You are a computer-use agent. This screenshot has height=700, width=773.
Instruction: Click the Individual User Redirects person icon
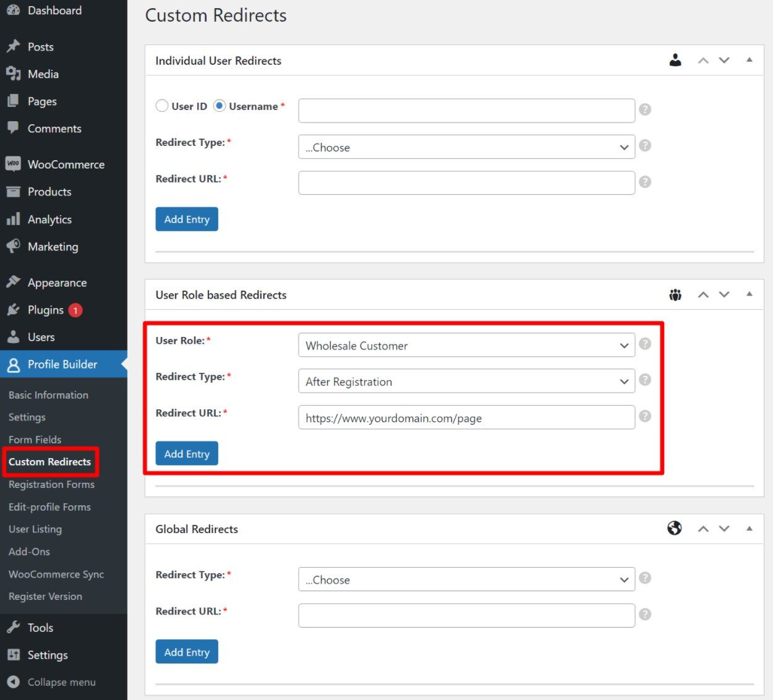click(x=675, y=60)
